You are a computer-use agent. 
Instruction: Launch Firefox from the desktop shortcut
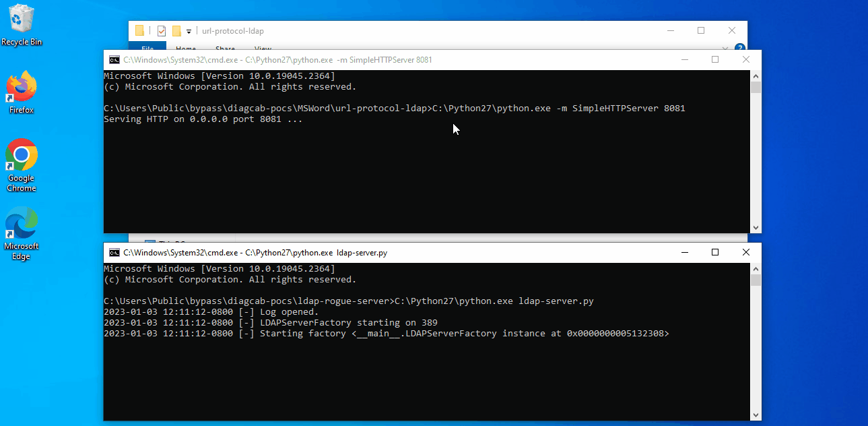pyautogui.click(x=22, y=92)
